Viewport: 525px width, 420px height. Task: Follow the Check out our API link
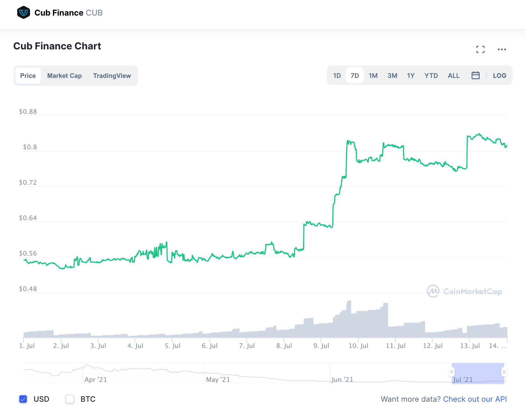(x=475, y=399)
